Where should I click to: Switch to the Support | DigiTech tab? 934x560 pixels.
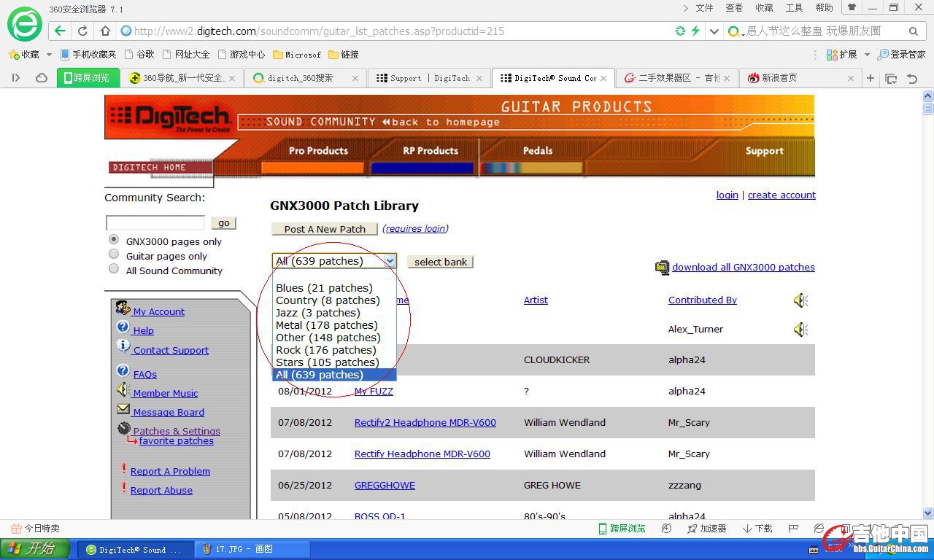(x=428, y=78)
